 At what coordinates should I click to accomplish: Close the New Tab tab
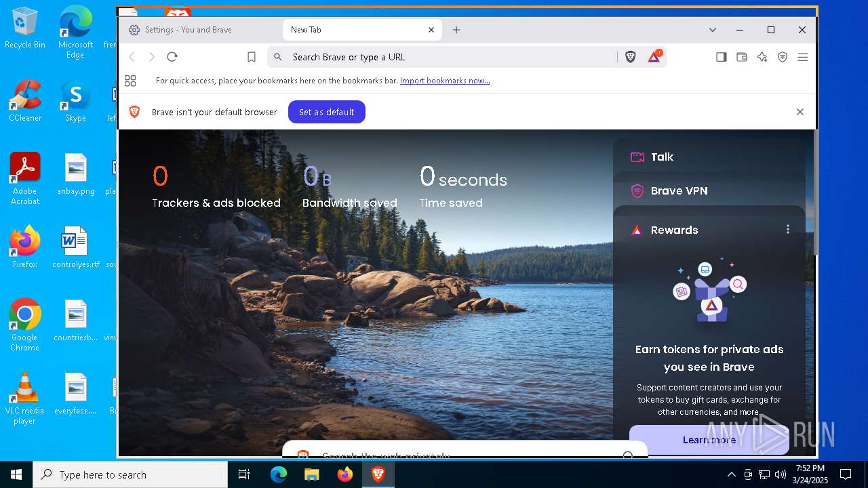pyautogui.click(x=431, y=30)
